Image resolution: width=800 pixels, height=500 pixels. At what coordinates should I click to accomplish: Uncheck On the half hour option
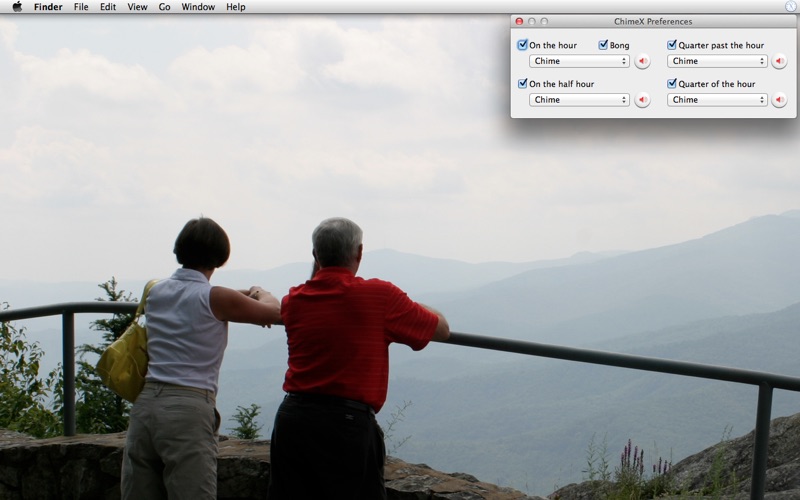pos(523,84)
